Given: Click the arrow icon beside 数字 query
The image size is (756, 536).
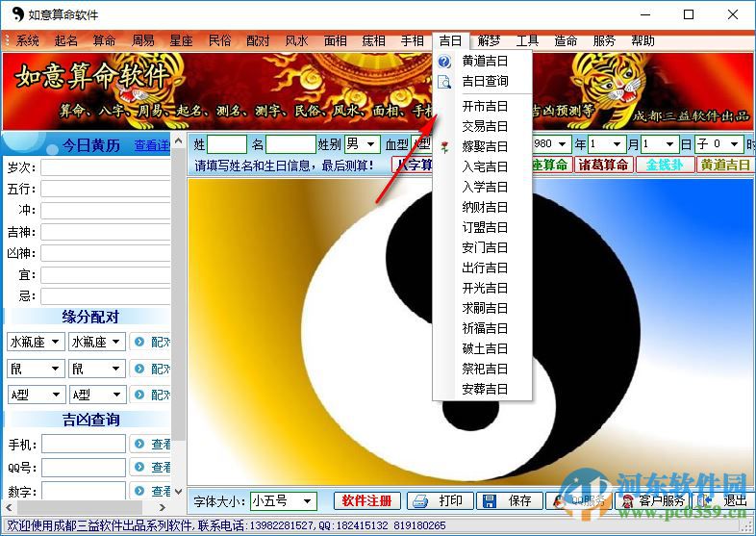Looking at the screenshot, I should coord(139,491).
